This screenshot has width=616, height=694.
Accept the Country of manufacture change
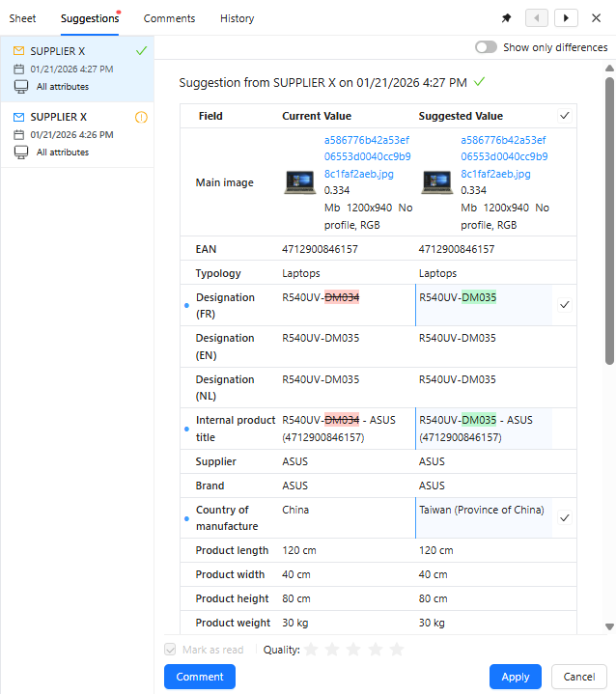(565, 518)
